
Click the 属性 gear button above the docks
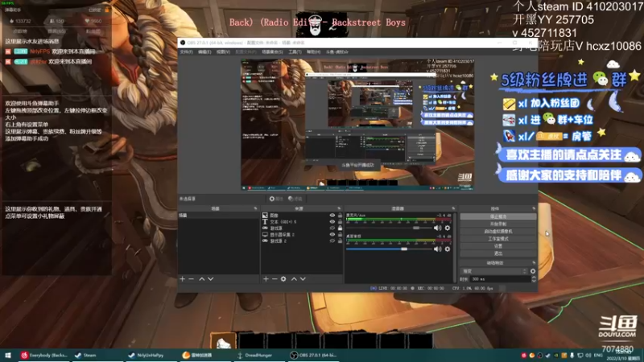276,199
